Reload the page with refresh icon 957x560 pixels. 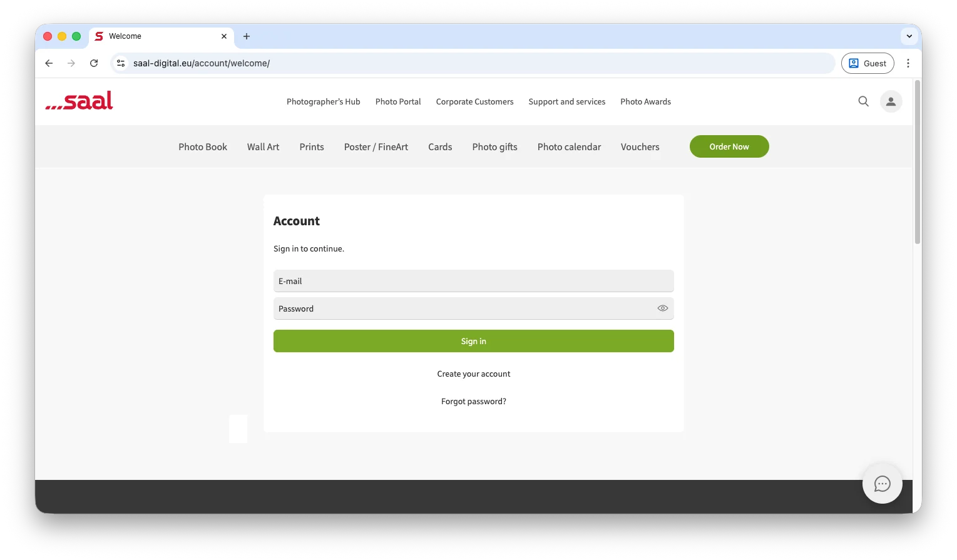94,63
